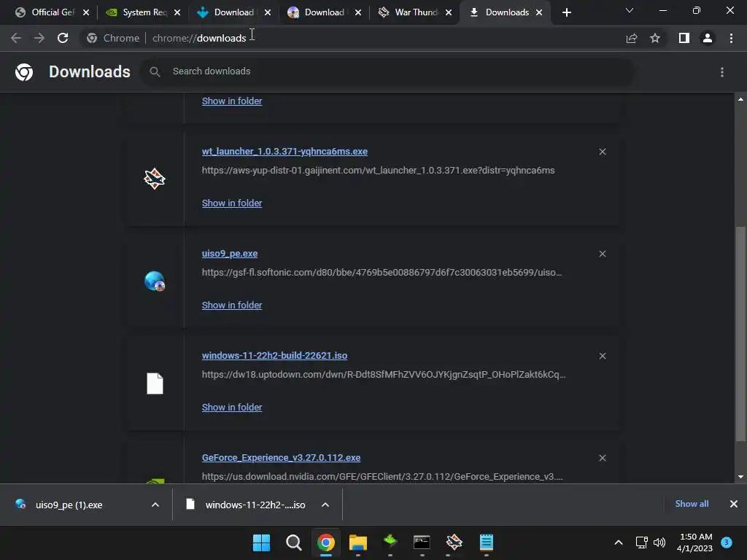Remove GeForce_Experience download from list
This screenshot has height=560, width=747.
pos(603,458)
